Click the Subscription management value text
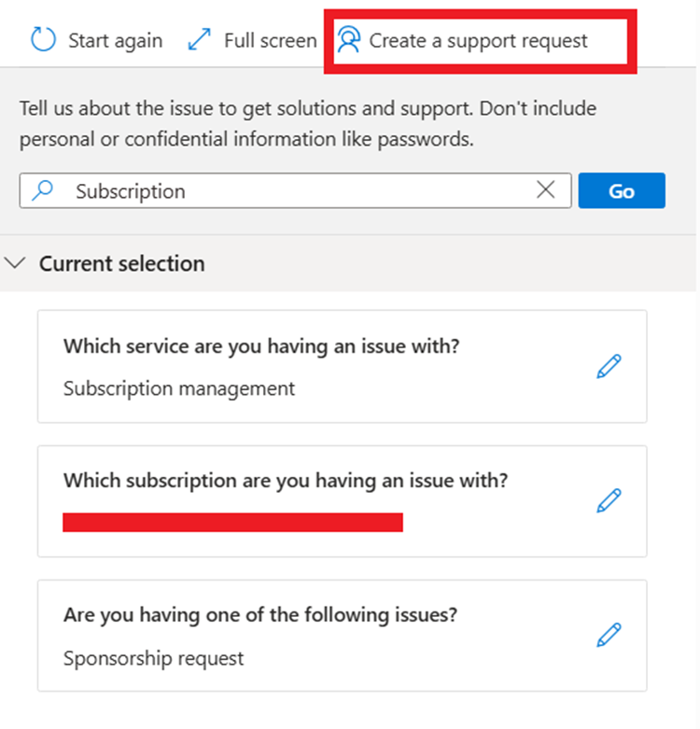The height and width of the screenshot is (729, 700). coord(178,388)
